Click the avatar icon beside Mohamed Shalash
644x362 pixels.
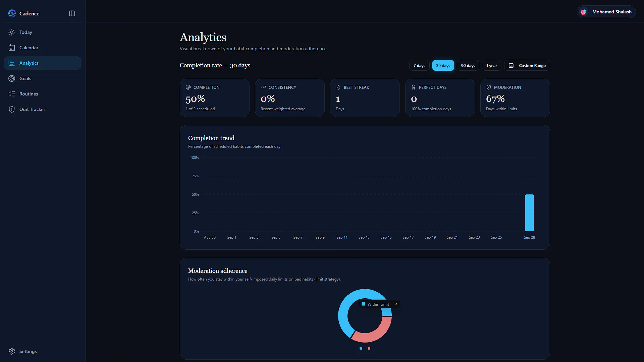click(584, 12)
